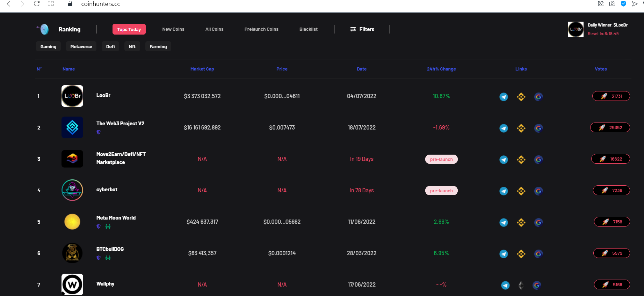
Task: Switch to Tops Today tab
Action: [x=129, y=29]
